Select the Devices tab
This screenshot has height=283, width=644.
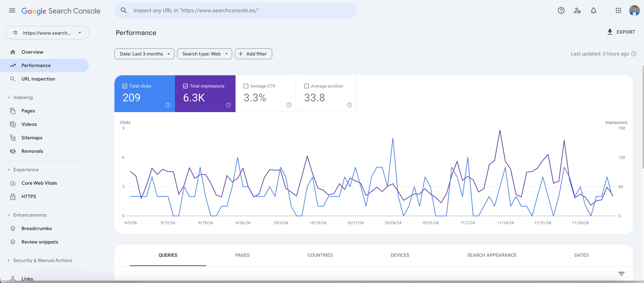pos(400,255)
